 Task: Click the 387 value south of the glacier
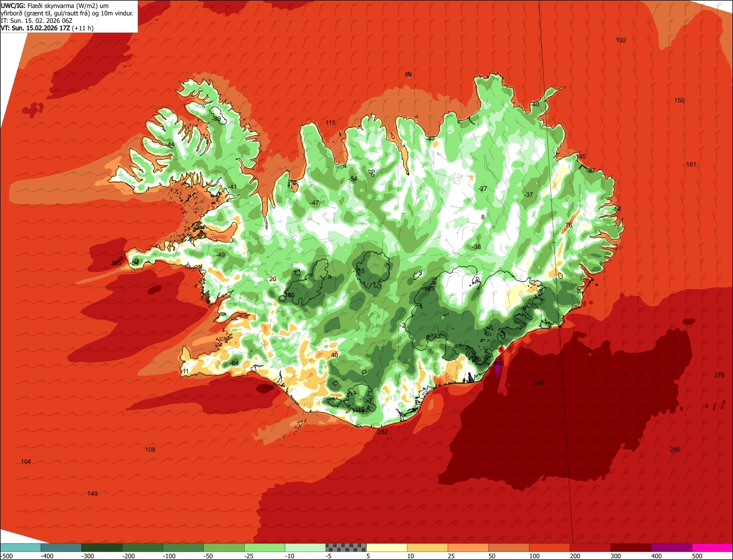[x=539, y=383]
